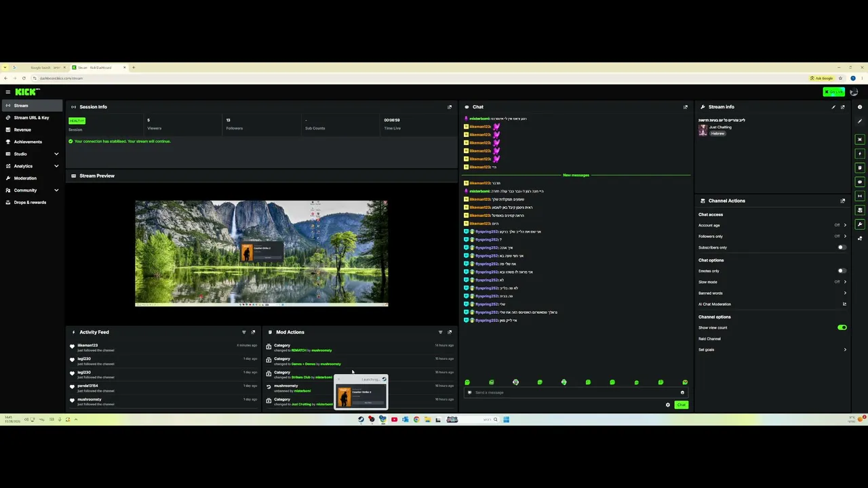Click the info icon in right rail
The image size is (868, 488).
(860, 107)
